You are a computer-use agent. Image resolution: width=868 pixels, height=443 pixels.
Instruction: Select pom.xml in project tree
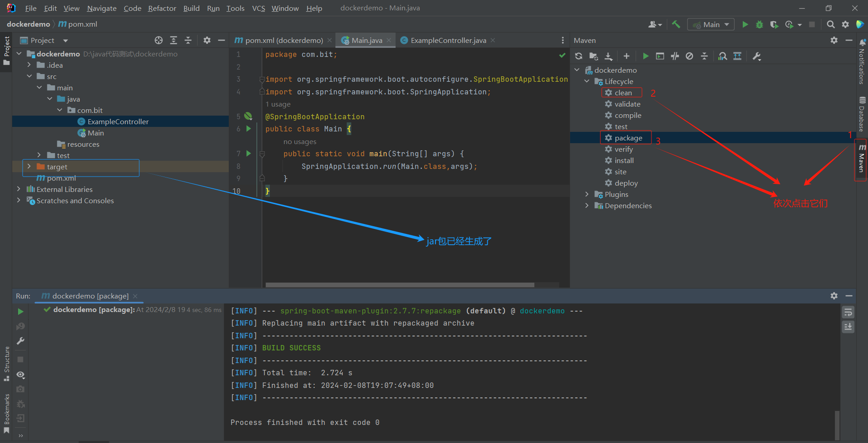(x=61, y=178)
